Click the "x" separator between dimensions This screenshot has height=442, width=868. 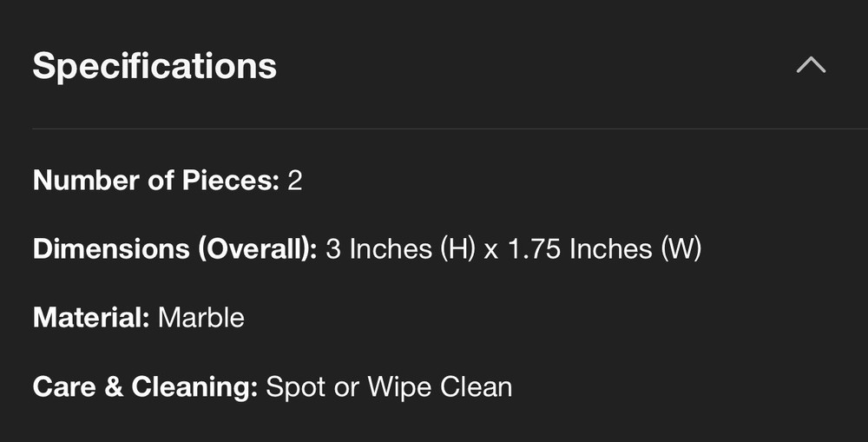491,250
